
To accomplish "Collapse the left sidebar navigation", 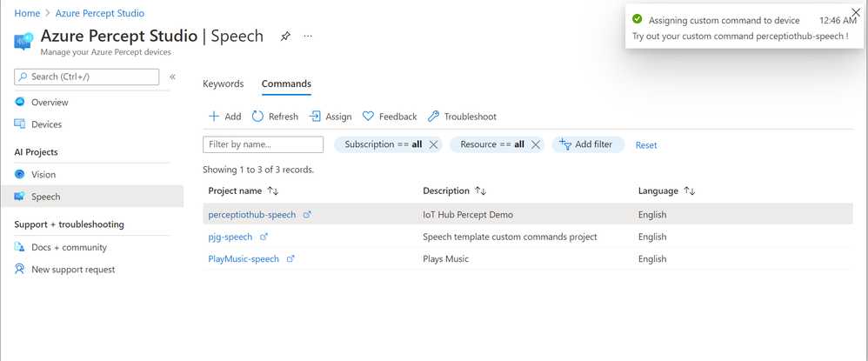I will [172, 77].
